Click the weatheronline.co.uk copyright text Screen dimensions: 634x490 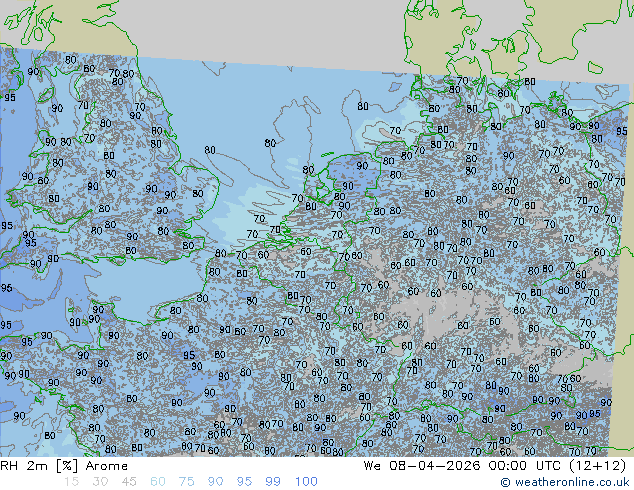565,482
